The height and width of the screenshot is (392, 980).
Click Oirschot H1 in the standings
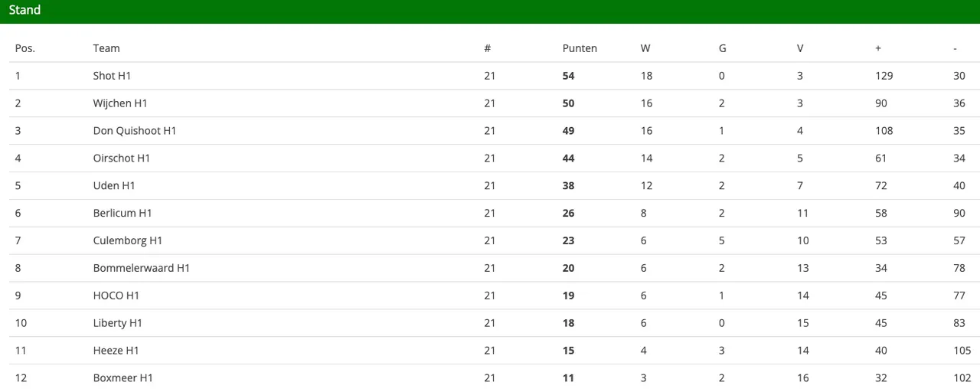tap(122, 158)
